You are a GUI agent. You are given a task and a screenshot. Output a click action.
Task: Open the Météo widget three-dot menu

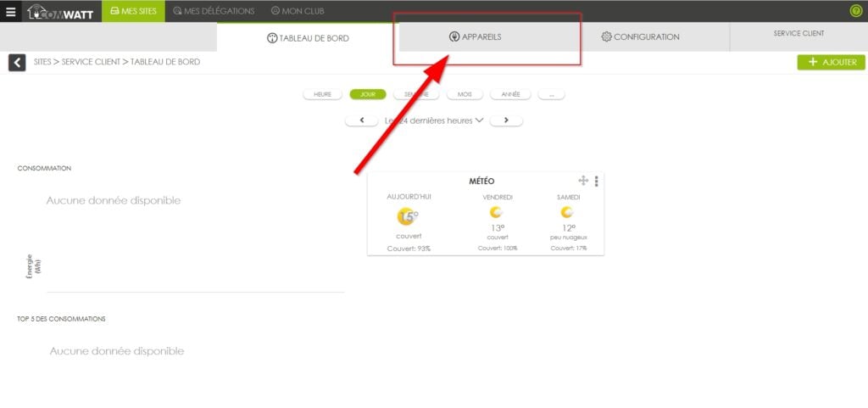coord(597,181)
